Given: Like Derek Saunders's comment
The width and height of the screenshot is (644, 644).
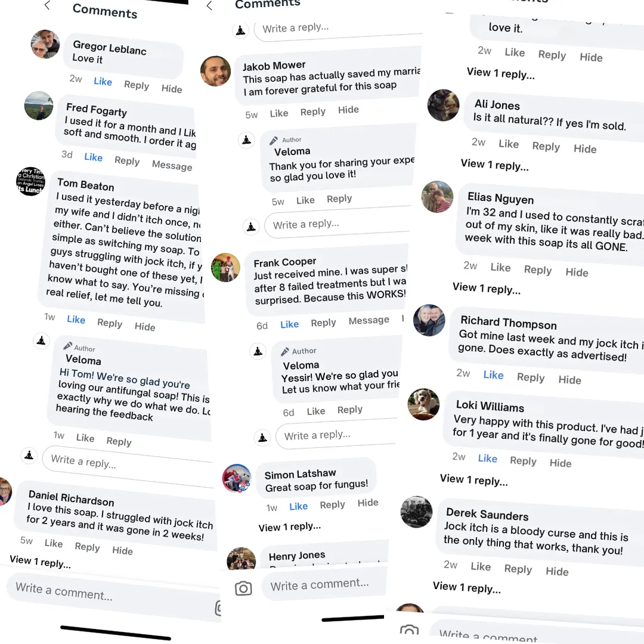Looking at the screenshot, I should [481, 566].
